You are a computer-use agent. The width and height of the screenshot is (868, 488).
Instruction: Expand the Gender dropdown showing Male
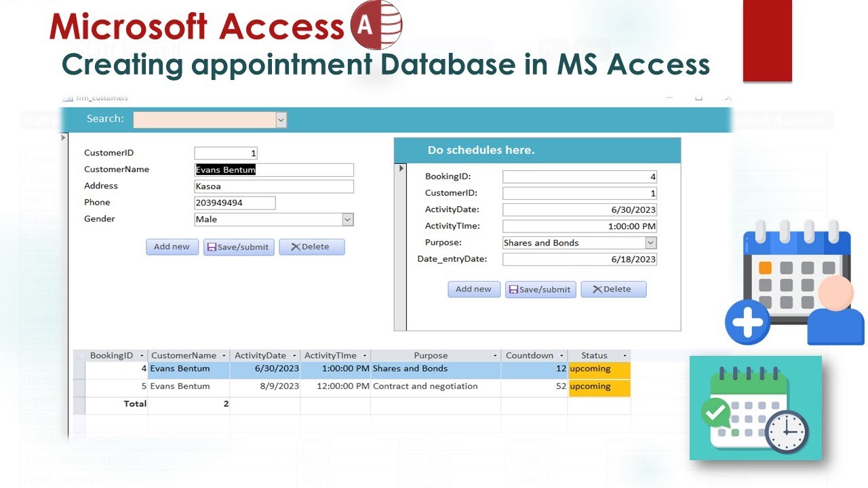tap(347, 220)
